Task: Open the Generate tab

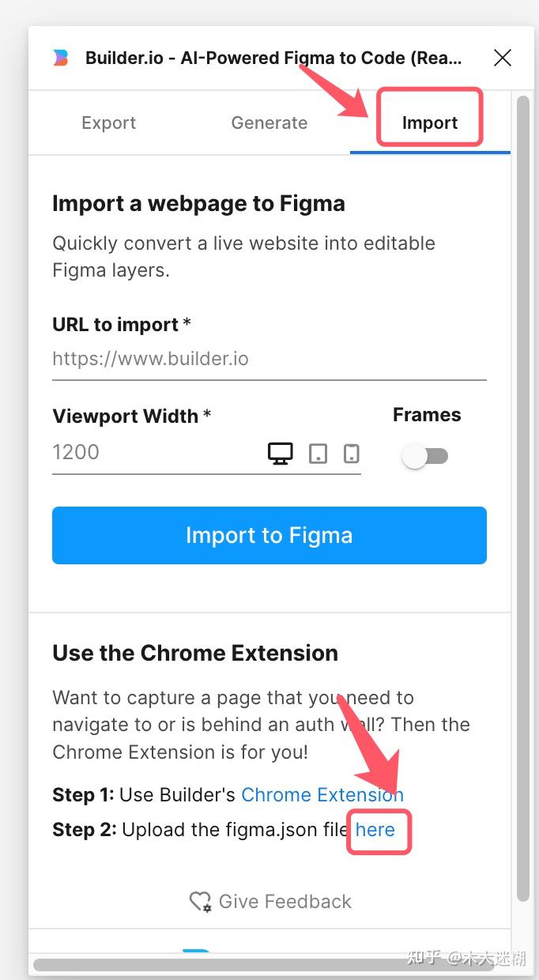Action: point(269,122)
